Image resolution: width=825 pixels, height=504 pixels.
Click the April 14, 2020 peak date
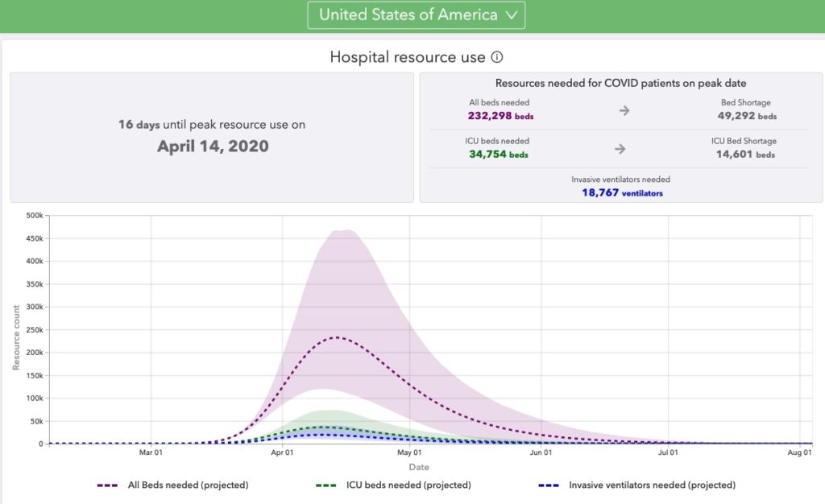pyautogui.click(x=213, y=147)
